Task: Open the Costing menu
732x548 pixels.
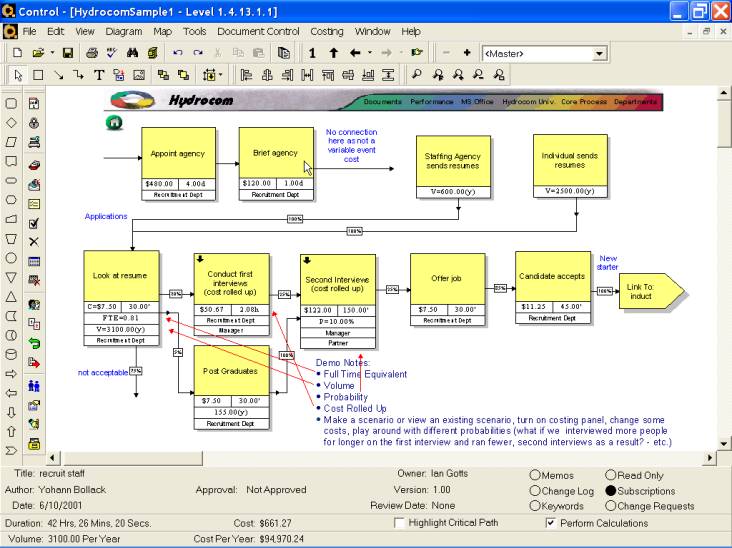Action: pos(327,32)
